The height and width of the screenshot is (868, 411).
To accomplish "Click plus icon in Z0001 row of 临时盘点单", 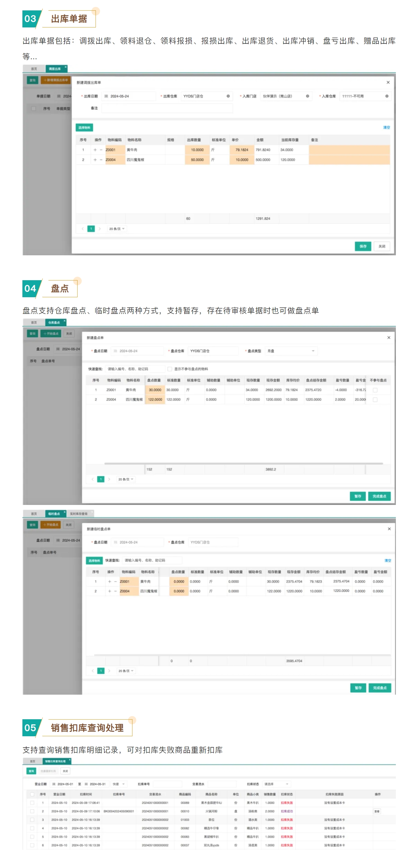I will 109,582.
